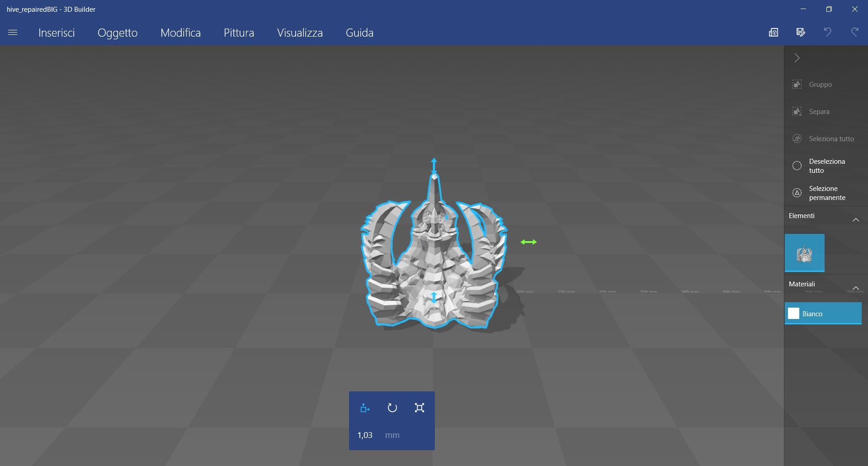Open the Oggetto menu

(118, 33)
